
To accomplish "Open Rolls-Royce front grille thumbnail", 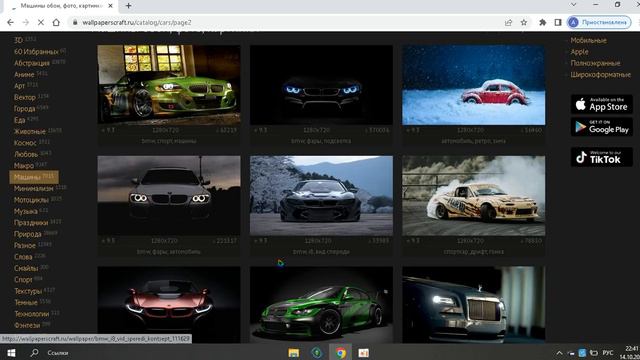I will click(x=473, y=305).
